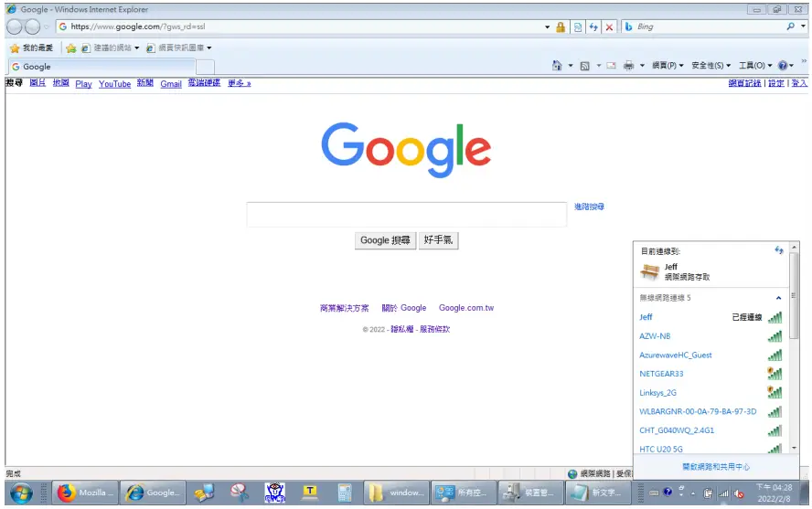Click the IE forward navigation button
The height and width of the screenshot is (509, 812).
pos(32,27)
